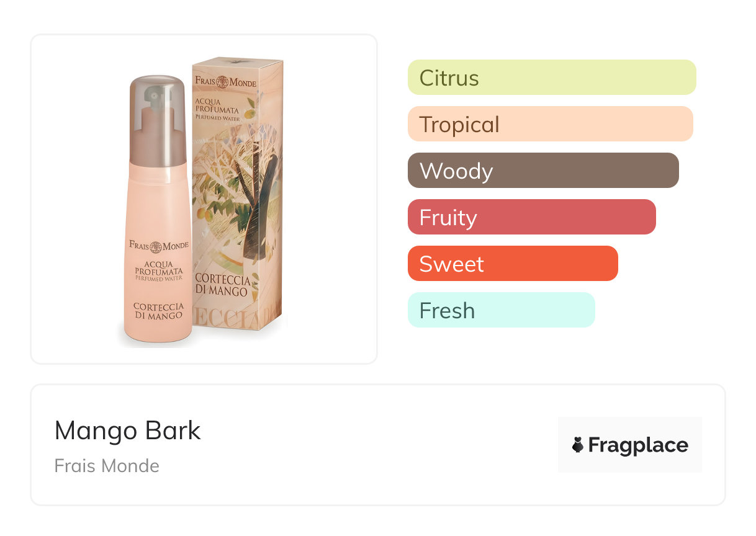
Task: Pick the Fruity accord bar
Action: click(531, 217)
